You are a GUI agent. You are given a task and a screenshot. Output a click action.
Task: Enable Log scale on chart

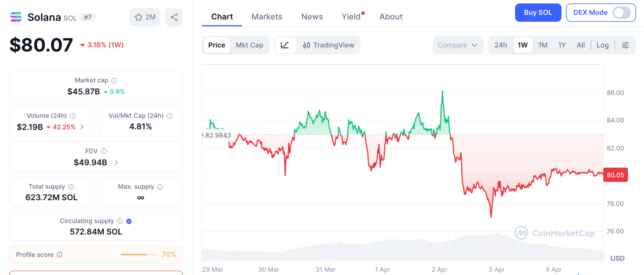(602, 45)
